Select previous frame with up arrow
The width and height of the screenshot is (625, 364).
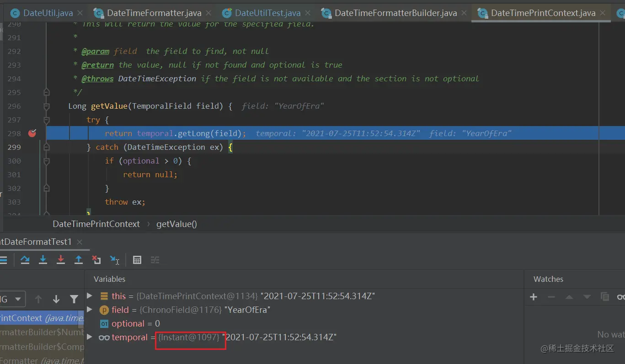point(38,299)
